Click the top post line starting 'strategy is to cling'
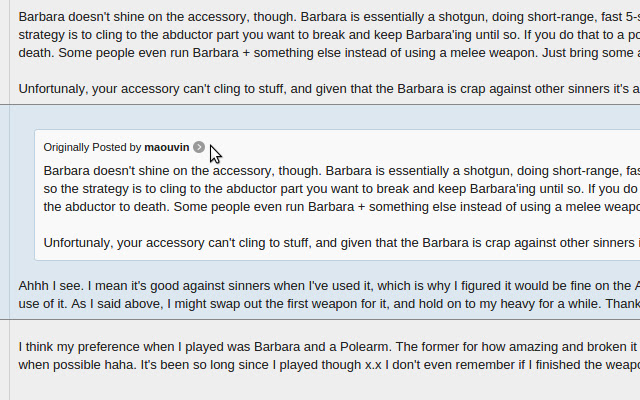 (329, 35)
